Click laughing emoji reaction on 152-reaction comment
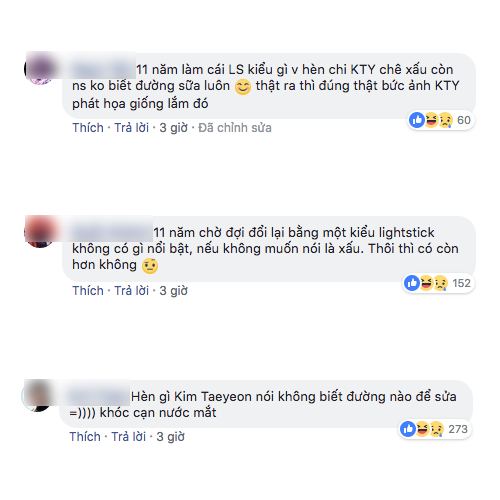The width and height of the screenshot is (500, 500). 426,283
